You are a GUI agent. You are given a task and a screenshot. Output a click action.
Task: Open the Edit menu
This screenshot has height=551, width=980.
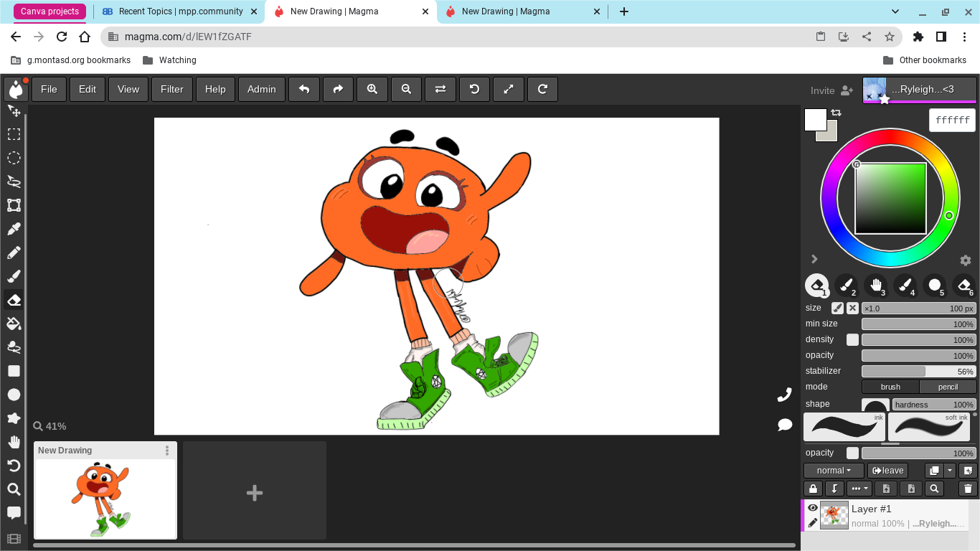88,89
